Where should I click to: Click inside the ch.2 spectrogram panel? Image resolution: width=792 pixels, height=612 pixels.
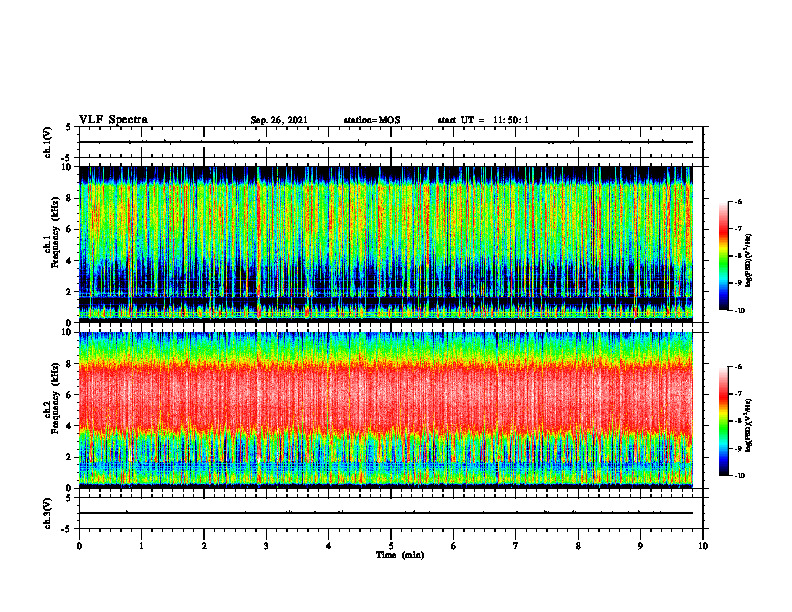coord(386,410)
